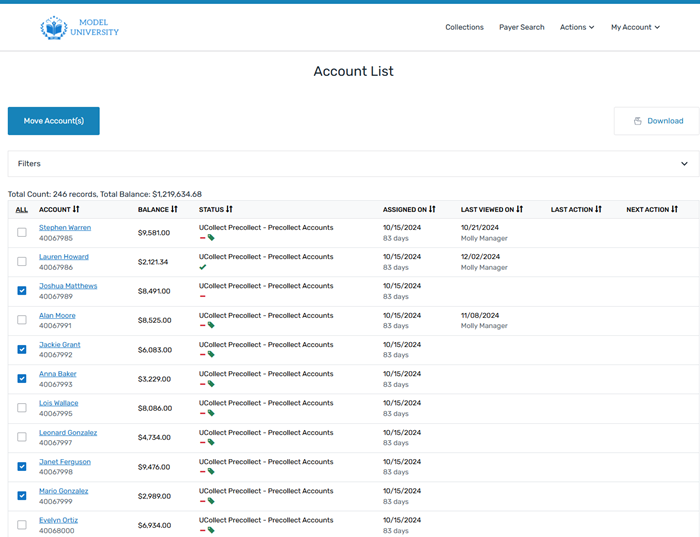This screenshot has width=700, height=537.
Task: Click the green tag icon for Stephen Warren
Action: (211, 239)
